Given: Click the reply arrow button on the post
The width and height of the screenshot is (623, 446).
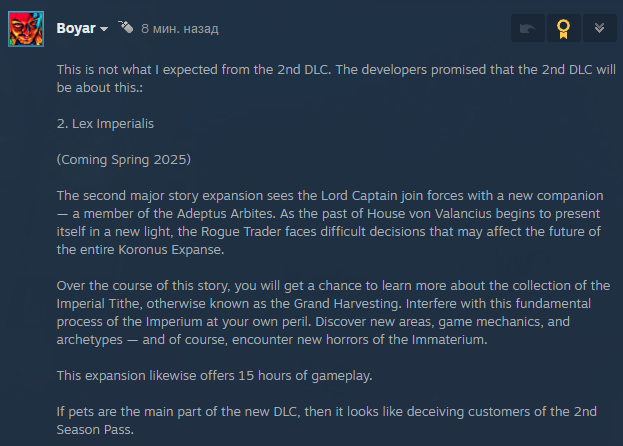Looking at the screenshot, I should pyautogui.click(x=528, y=28).
